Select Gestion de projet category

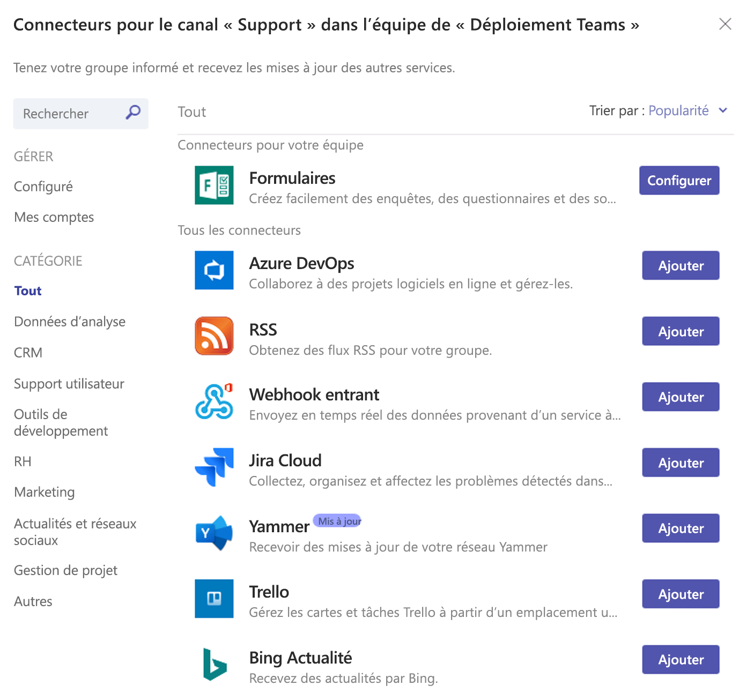65,570
